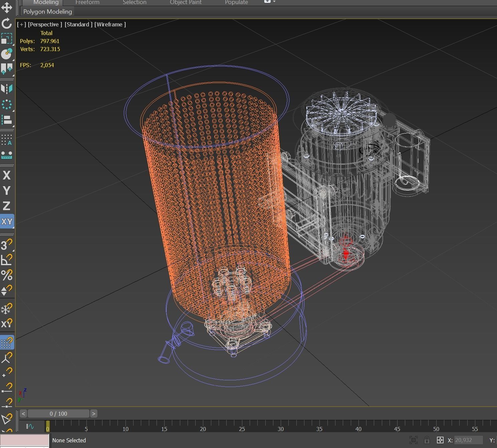497x448 pixels.
Task: Click the X coordinate input field
Action: [468, 440]
